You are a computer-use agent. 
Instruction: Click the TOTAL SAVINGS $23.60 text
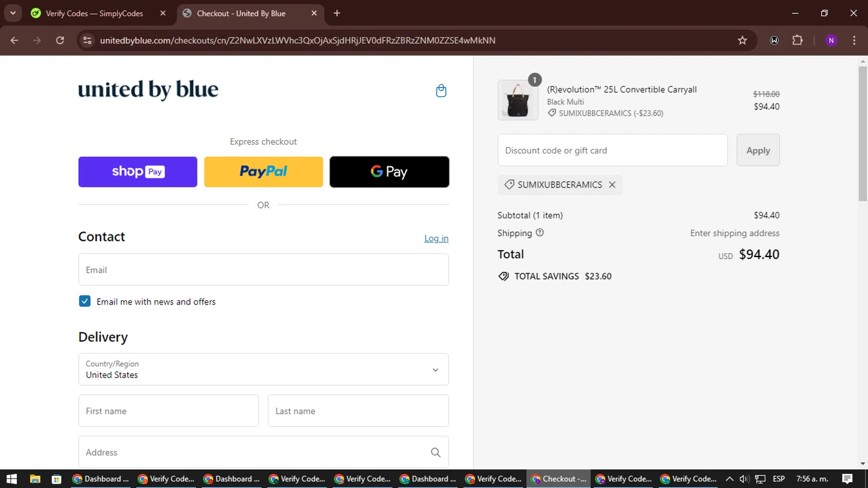pos(563,276)
